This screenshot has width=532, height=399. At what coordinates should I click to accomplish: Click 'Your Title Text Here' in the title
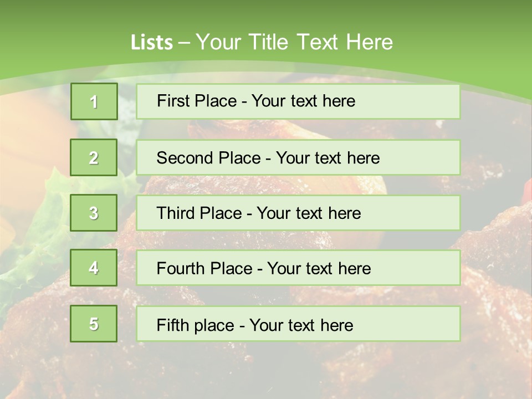[x=294, y=42]
